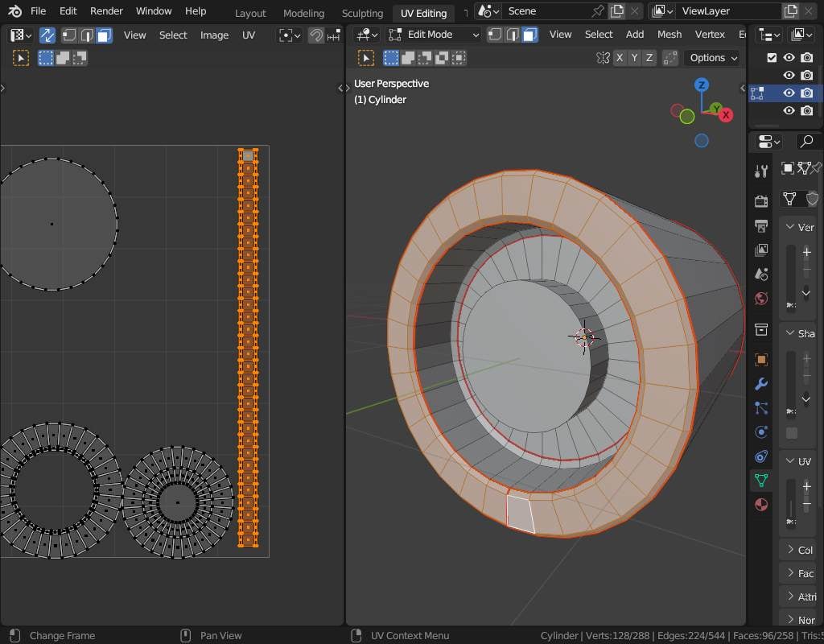The width and height of the screenshot is (824, 644).
Task: Open the Options dropdown in viewport
Action: [712, 58]
